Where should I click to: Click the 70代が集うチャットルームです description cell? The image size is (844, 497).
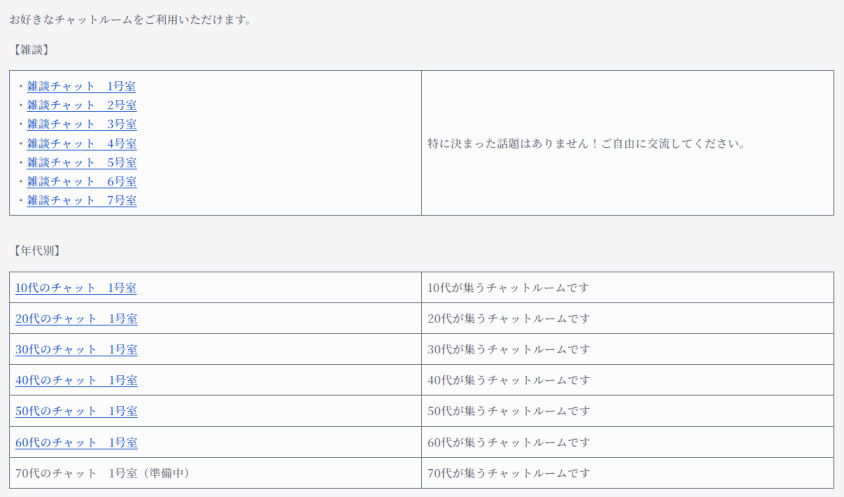pos(627,473)
